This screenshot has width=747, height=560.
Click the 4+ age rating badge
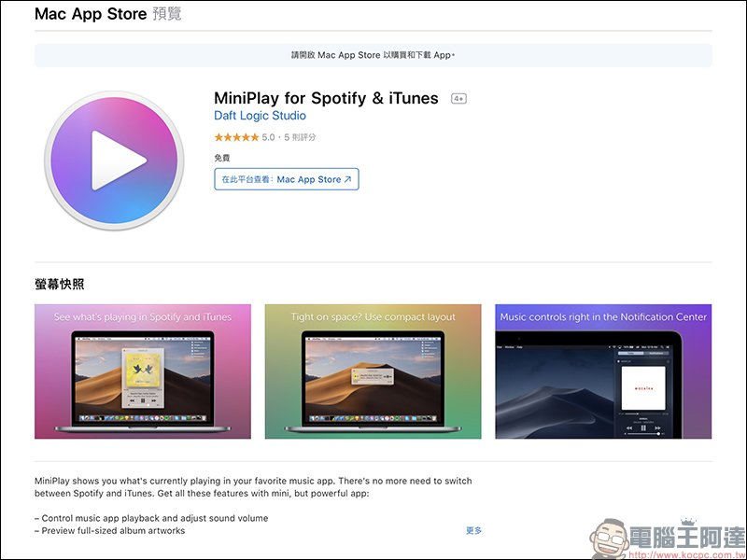tap(458, 99)
